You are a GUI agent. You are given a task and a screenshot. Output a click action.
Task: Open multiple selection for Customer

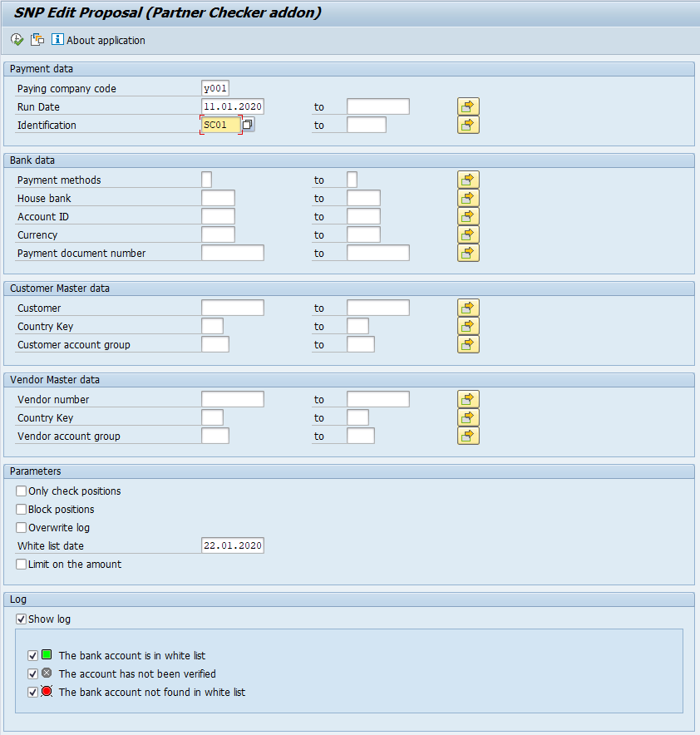[468, 308]
